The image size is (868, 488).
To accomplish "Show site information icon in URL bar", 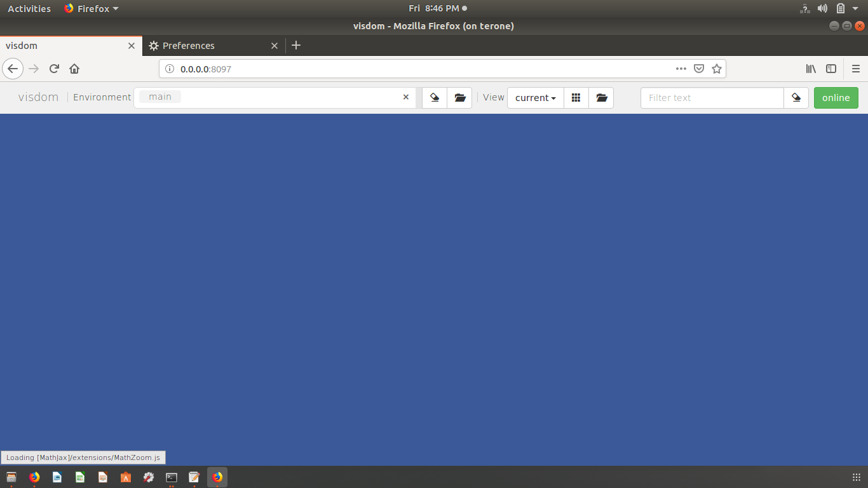I will [x=170, y=69].
